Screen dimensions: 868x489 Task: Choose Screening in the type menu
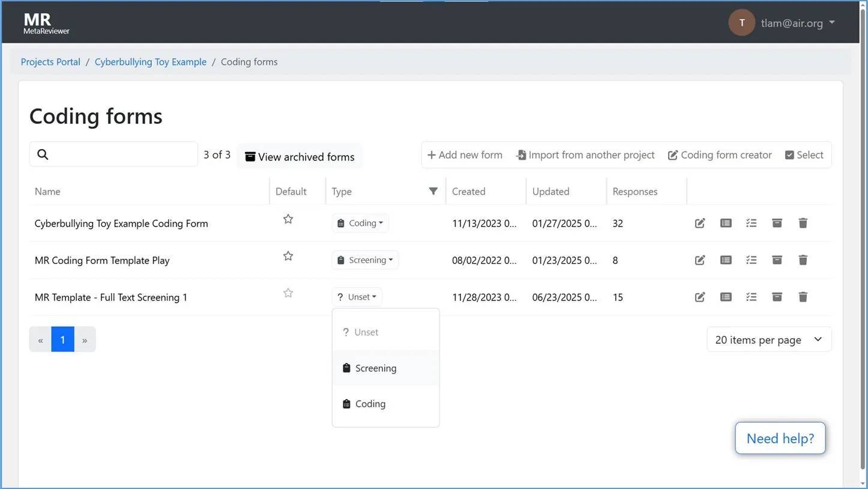tap(385, 368)
